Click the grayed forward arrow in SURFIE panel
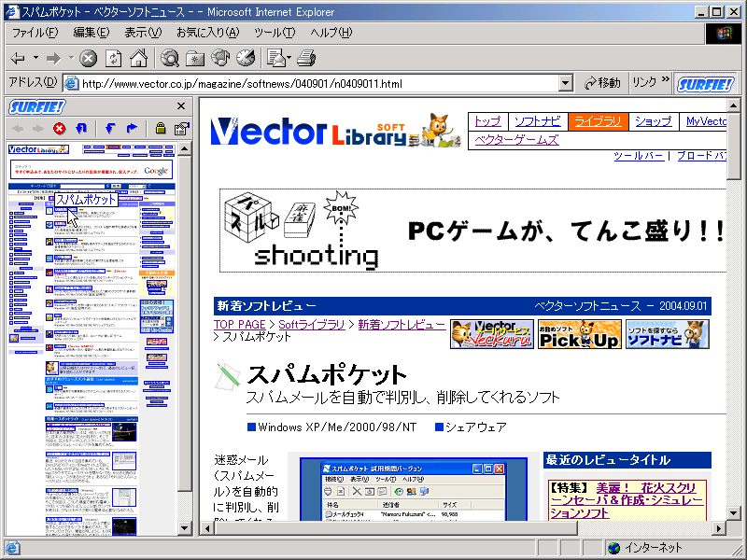This screenshot has height=560, width=747. click(38, 129)
